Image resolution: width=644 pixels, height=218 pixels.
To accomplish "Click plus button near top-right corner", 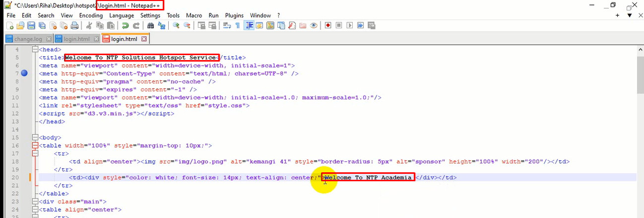I will point(618,15).
